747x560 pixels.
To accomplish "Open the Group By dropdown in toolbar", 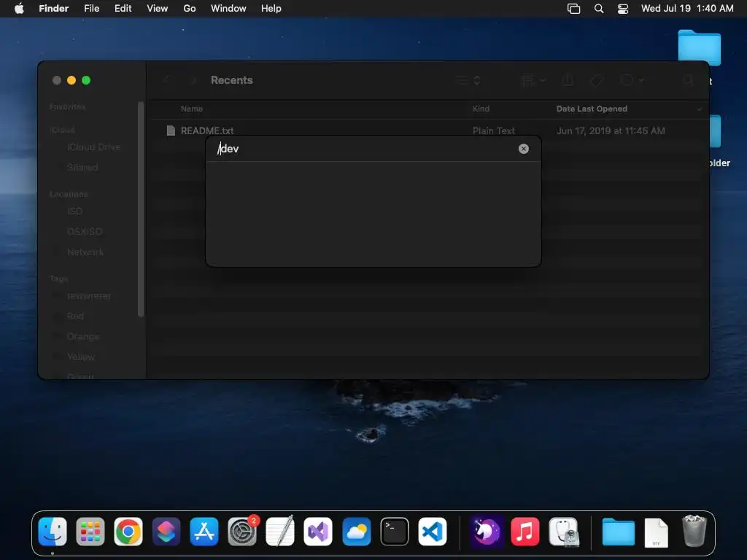I will click(533, 80).
